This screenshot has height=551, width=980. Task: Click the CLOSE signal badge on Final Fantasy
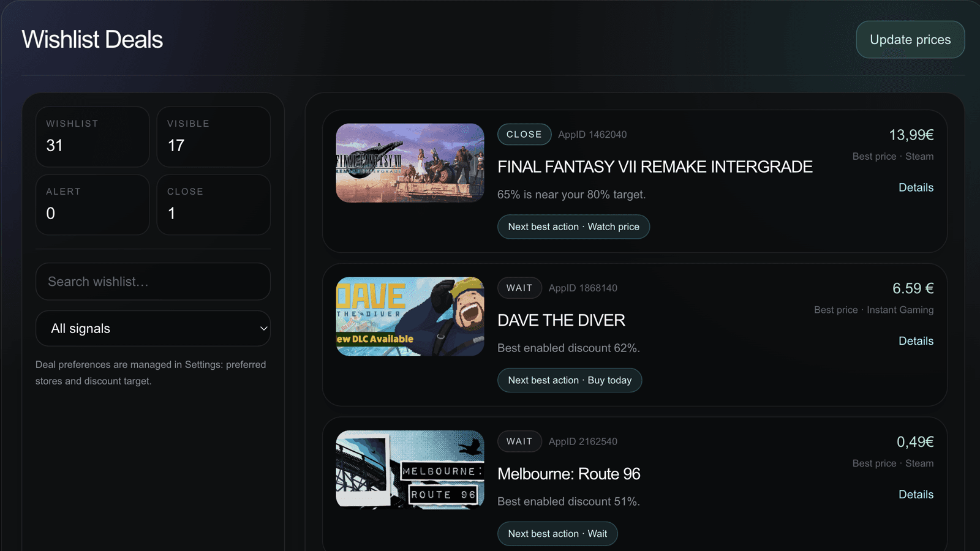click(x=524, y=134)
